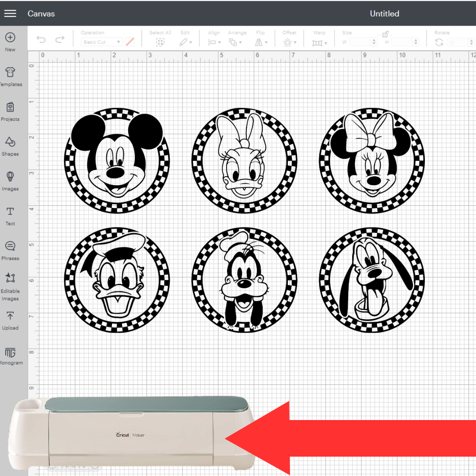This screenshot has height=476, width=476.
Task: Open the Images library
Action: coord(10,181)
